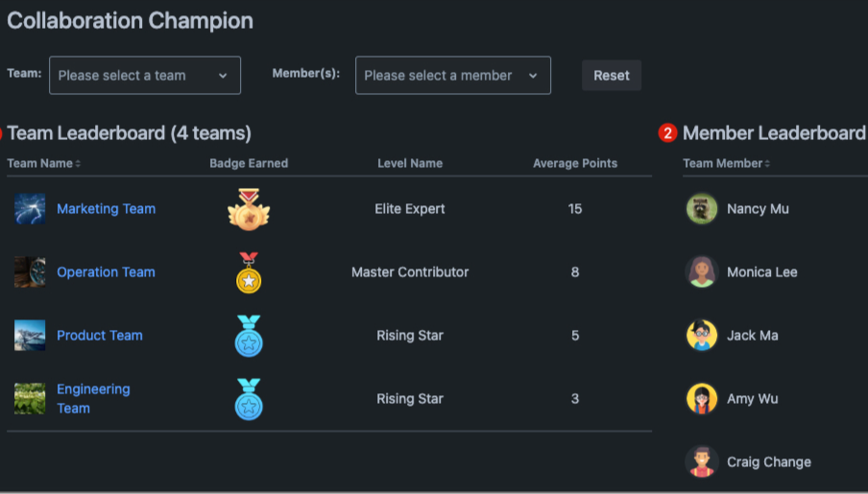Viewport: 868px width, 494px height.
Task: Click Monica Lee's avatar icon
Action: click(702, 272)
